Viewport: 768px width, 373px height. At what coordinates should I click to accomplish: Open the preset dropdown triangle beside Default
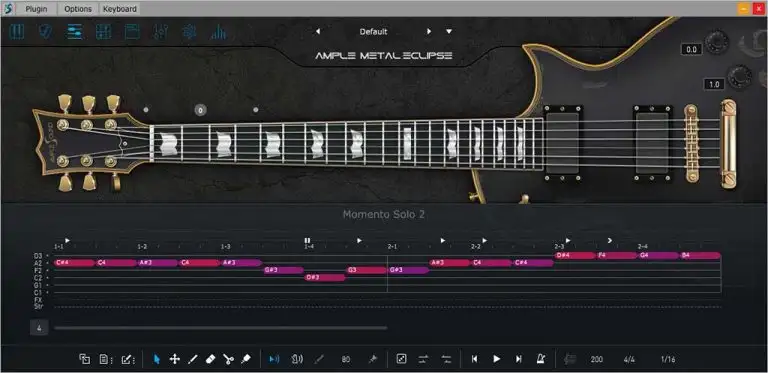tap(449, 31)
